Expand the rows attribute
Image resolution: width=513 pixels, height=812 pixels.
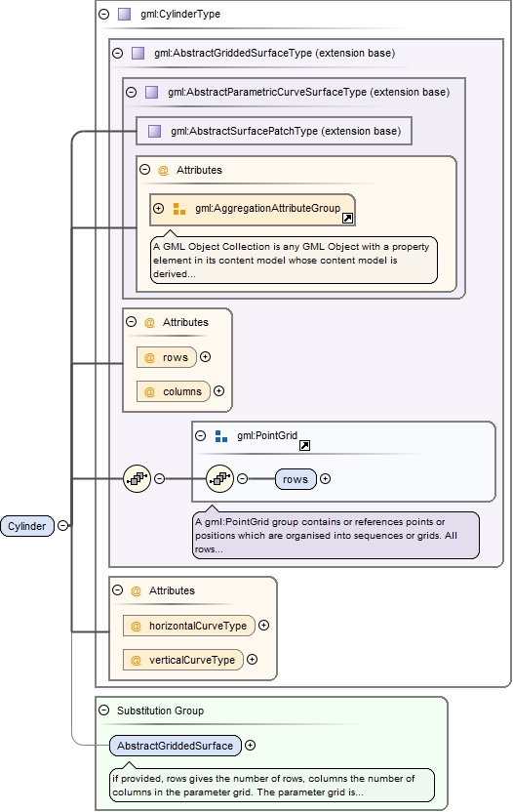(x=206, y=357)
